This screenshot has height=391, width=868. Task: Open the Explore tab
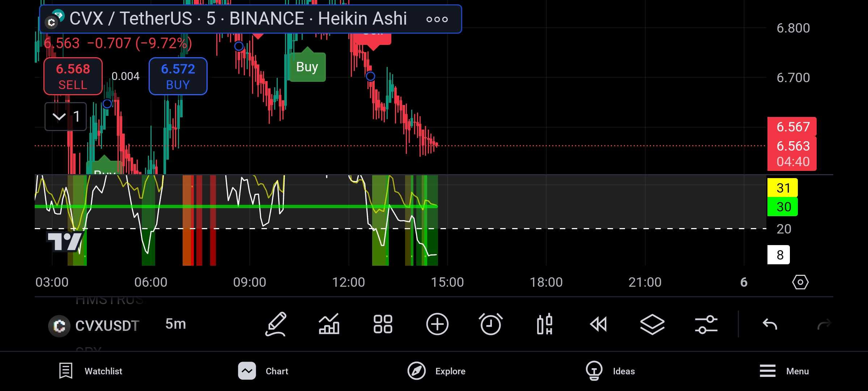[x=437, y=371]
